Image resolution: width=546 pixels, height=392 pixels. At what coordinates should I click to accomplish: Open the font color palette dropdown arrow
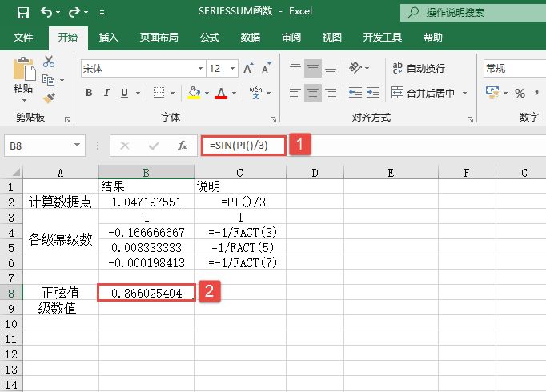[x=234, y=93]
